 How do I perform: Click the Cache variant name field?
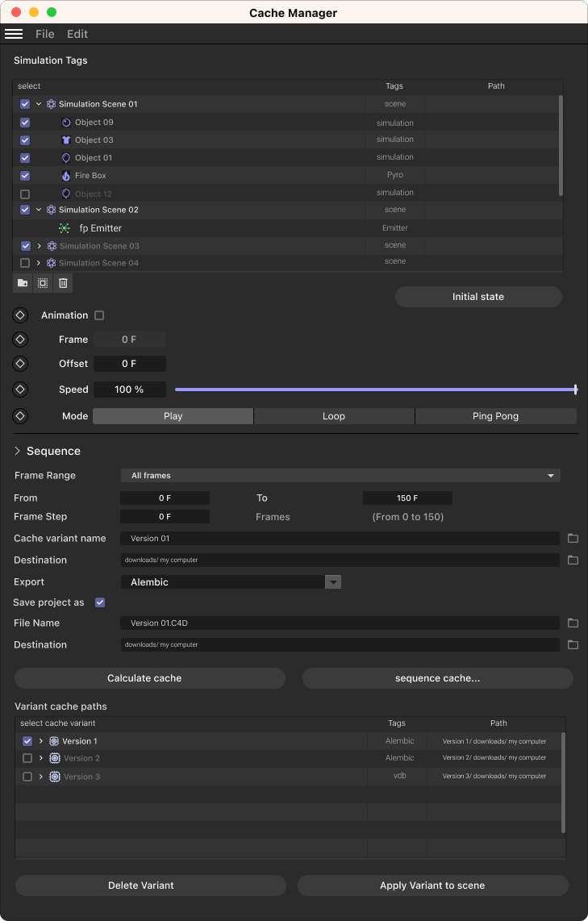(x=340, y=538)
